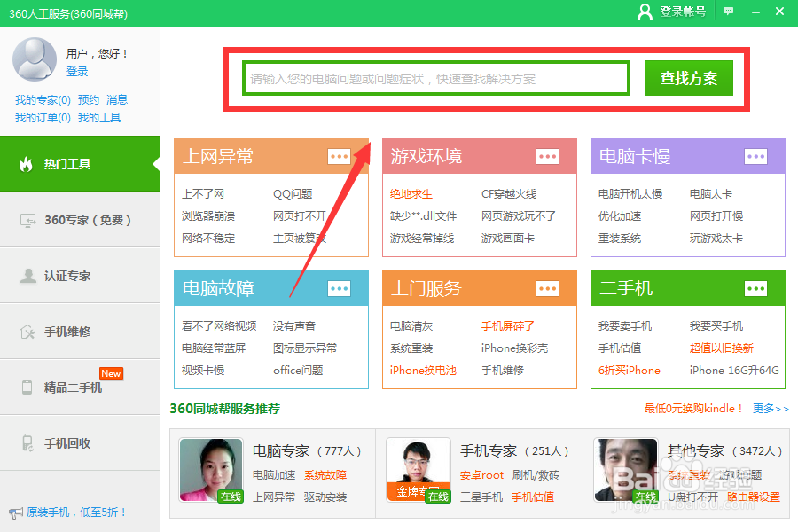The height and width of the screenshot is (532, 798).
Task: Open more options for 游戏环境 card
Action: [x=548, y=156]
